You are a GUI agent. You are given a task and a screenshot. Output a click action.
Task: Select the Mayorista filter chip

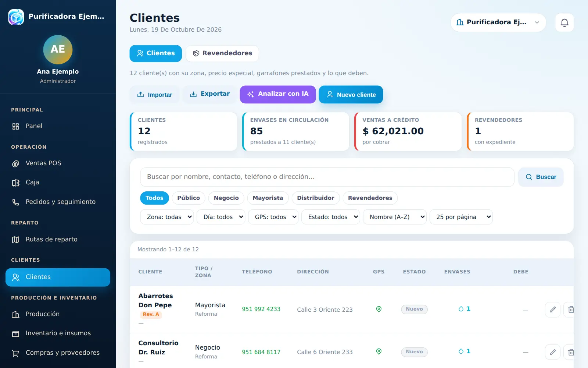(x=268, y=198)
